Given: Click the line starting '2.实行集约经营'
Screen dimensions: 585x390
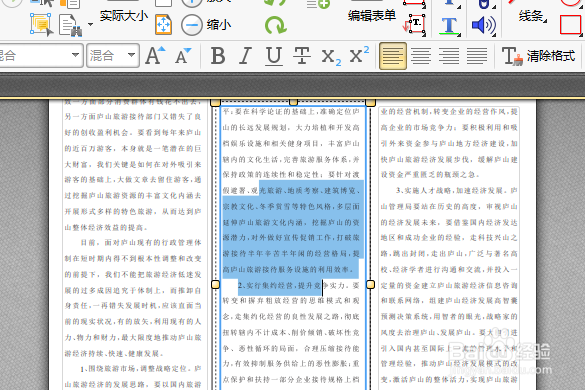Looking at the screenshot, I should tap(298, 286).
